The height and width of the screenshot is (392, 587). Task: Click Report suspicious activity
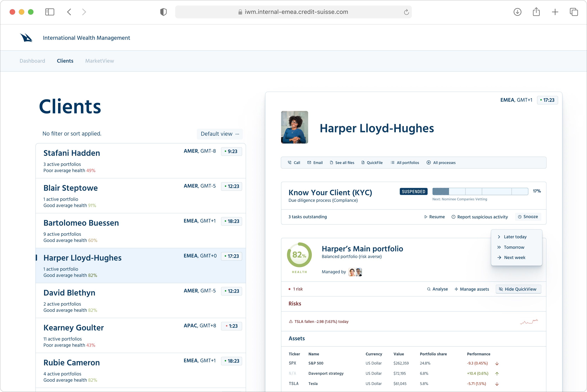coord(480,217)
